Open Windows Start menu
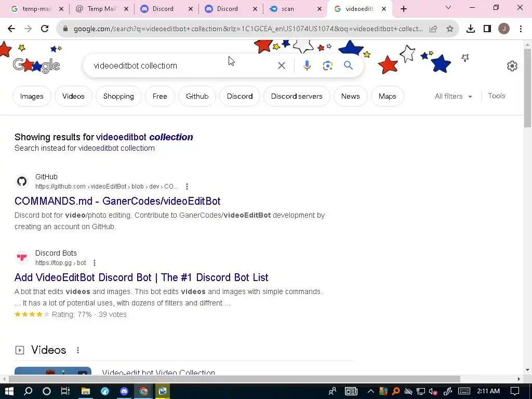This screenshot has width=532, height=399. pyautogui.click(x=9, y=391)
